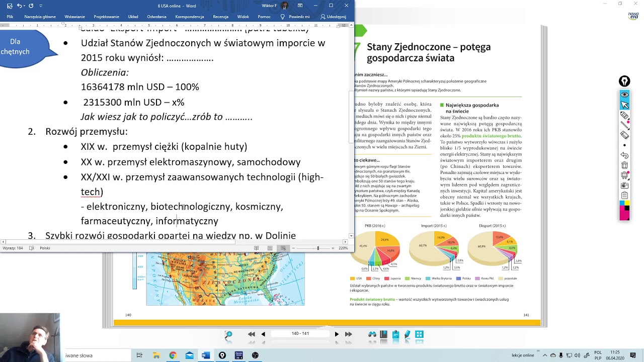
Task: Switch to Print Layout view icon
Action: (x=270, y=248)
